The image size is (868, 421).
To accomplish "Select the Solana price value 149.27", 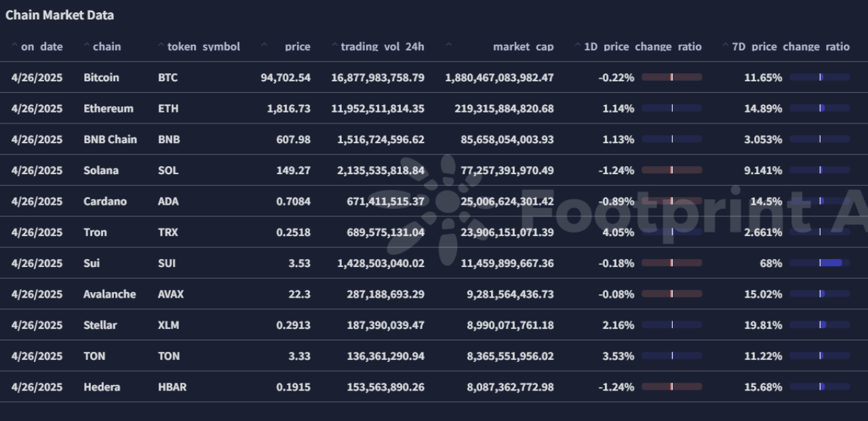I will [x=293, y=170].
